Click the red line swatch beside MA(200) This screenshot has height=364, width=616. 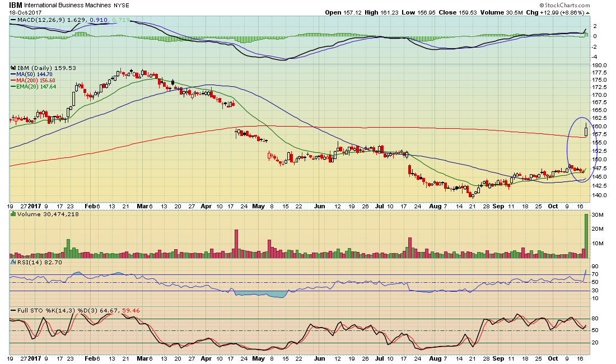click(x=13, y=81)
